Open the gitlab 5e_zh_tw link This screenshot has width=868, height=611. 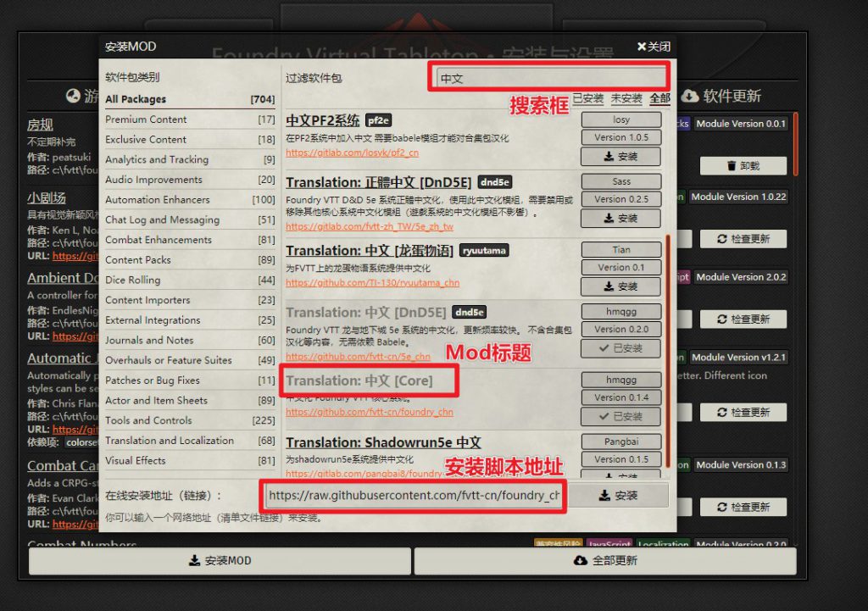point(370,226)
